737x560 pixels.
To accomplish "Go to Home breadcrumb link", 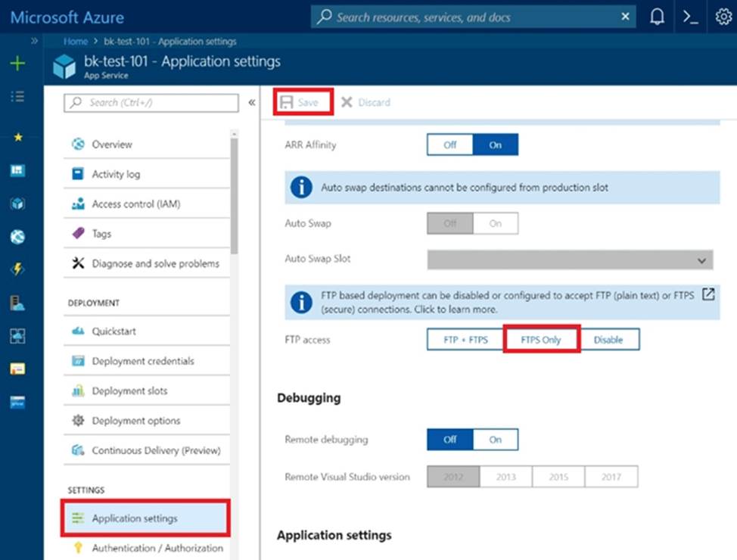I will coord(76,42).
